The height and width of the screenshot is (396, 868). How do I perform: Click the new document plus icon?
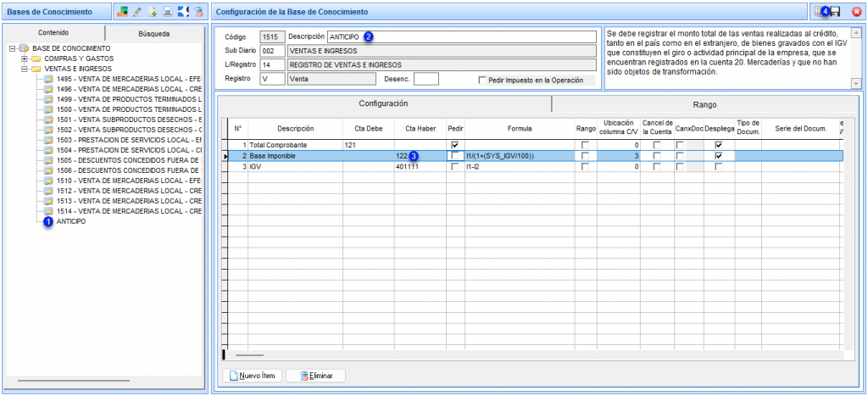click(153, 11)
